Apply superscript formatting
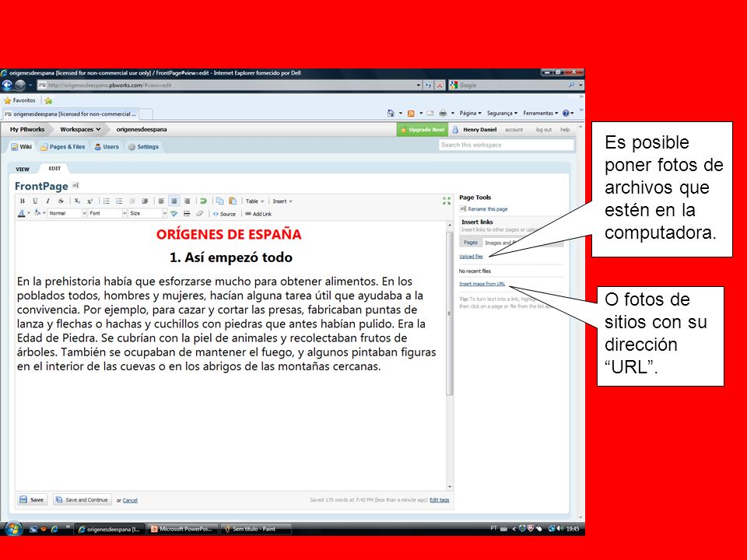 (x=89, y=201)
